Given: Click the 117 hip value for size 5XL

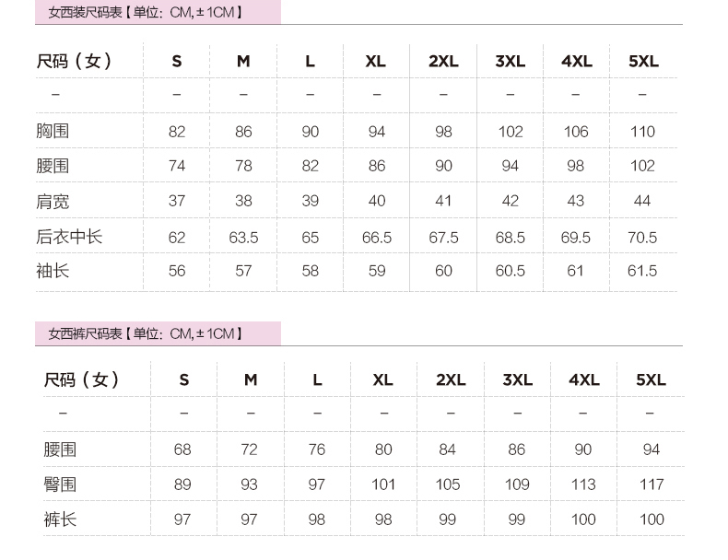Looking at the screenshot, I should (652, 484).
